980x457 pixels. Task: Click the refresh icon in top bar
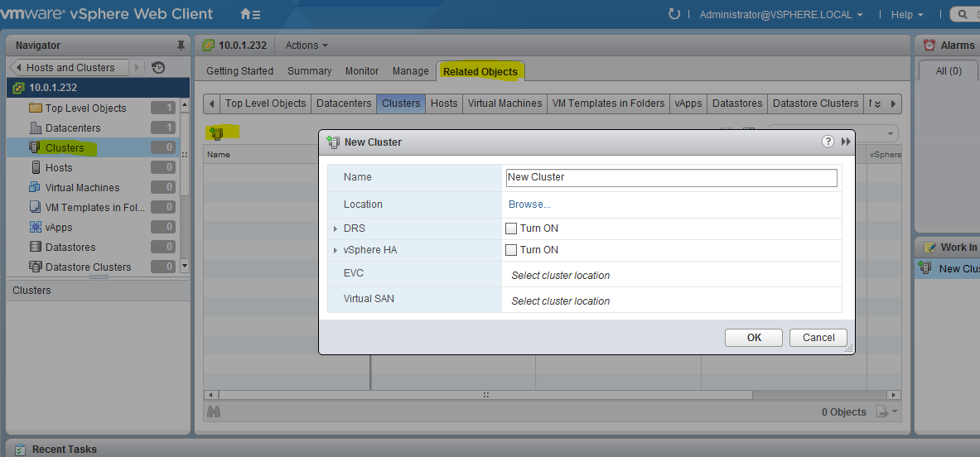[x=673, y=14]
